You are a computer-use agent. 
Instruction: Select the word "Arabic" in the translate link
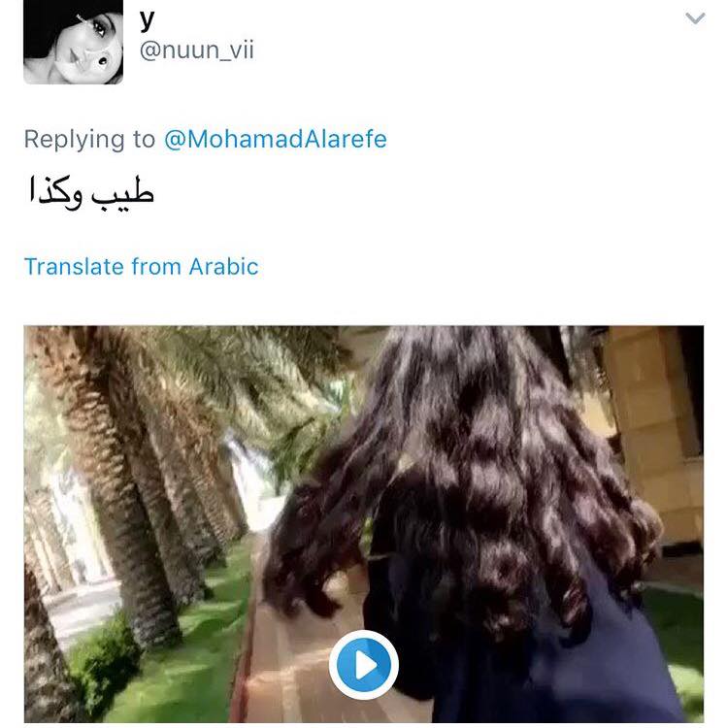tap(223, 267)
